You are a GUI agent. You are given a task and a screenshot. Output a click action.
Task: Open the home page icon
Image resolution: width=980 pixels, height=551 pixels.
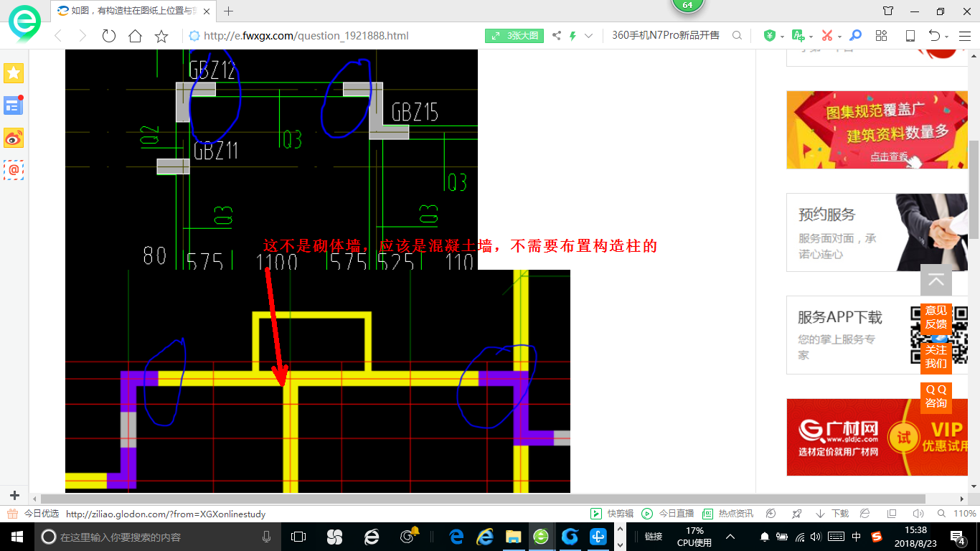[135, 36]
